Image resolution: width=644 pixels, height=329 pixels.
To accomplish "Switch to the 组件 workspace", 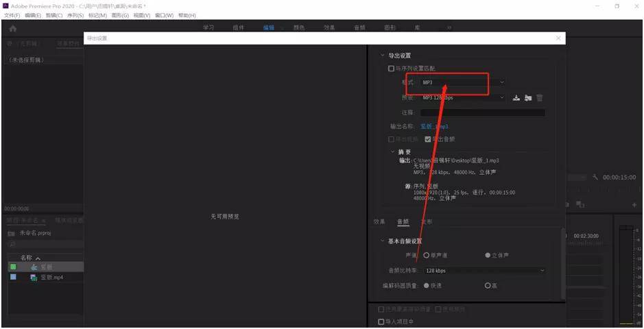I will click(x=239, y=28).
